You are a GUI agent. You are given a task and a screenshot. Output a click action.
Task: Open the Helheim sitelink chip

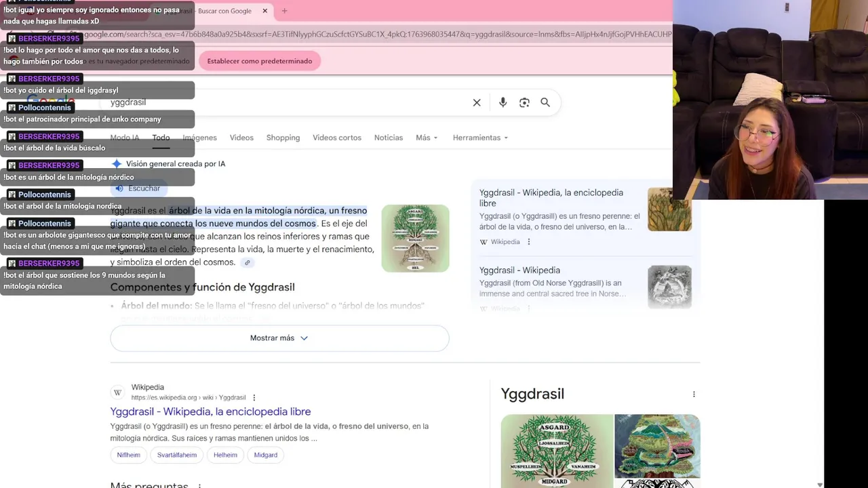[225, 455]
